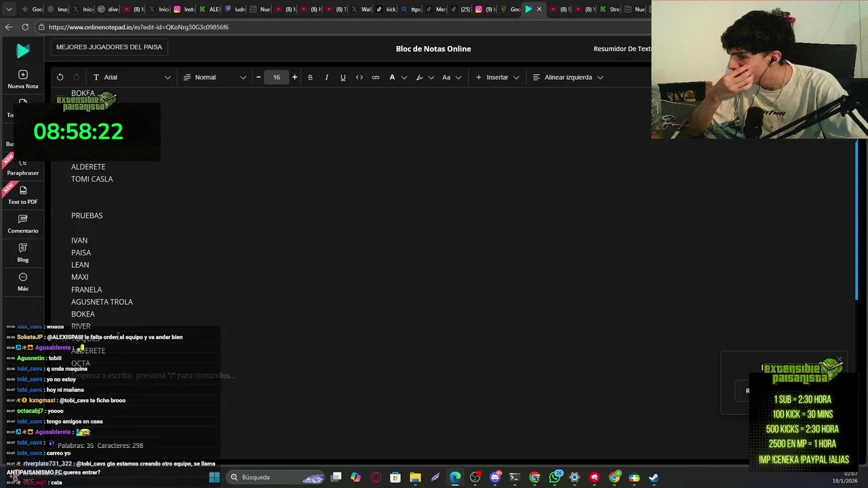The width and height of the screenshot is (868, 488).
Task: Click the browser address bar URL
Action: click(138, 27)
